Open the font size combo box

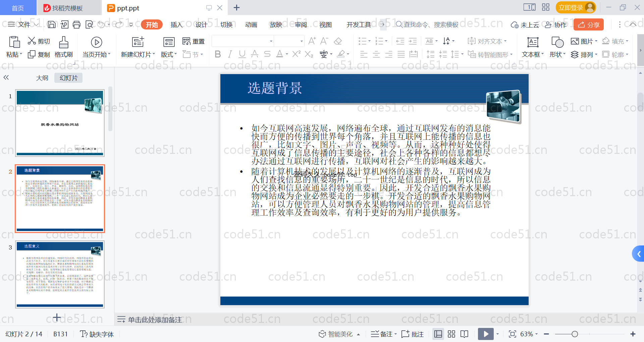pyautogui.click(x=289, y=41)
